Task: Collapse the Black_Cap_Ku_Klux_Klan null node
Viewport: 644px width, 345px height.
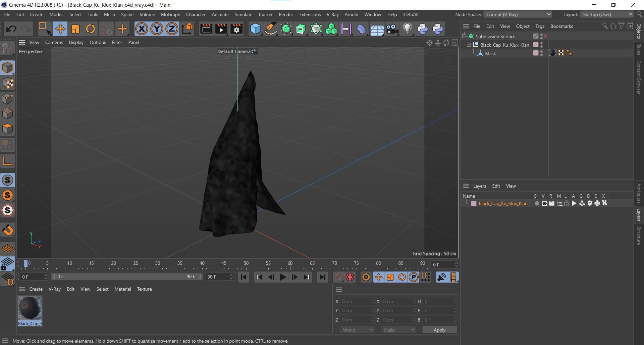Action: [x=469, y=45]
